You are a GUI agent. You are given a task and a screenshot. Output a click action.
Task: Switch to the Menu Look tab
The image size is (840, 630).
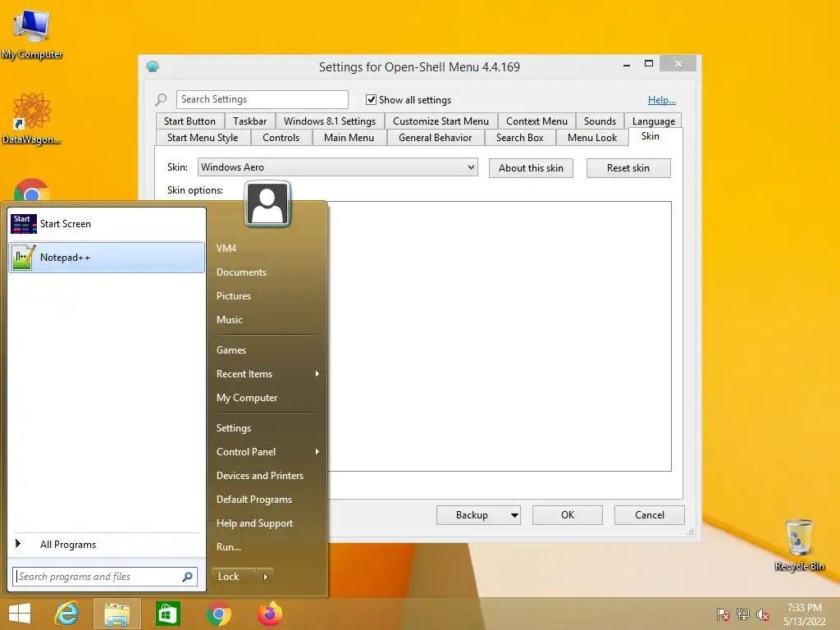click(592, 138)
